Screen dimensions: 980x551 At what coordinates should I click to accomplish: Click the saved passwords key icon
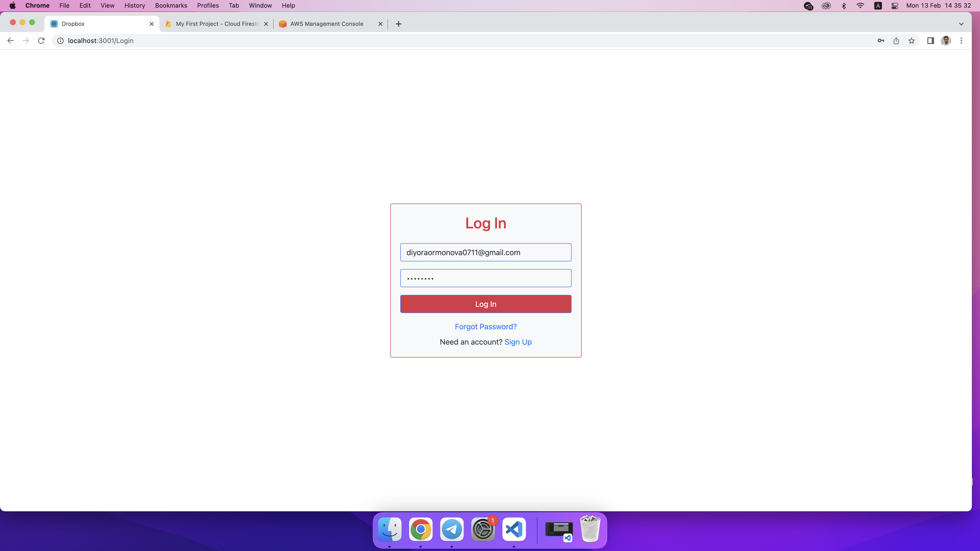click(x=881, y=41)
